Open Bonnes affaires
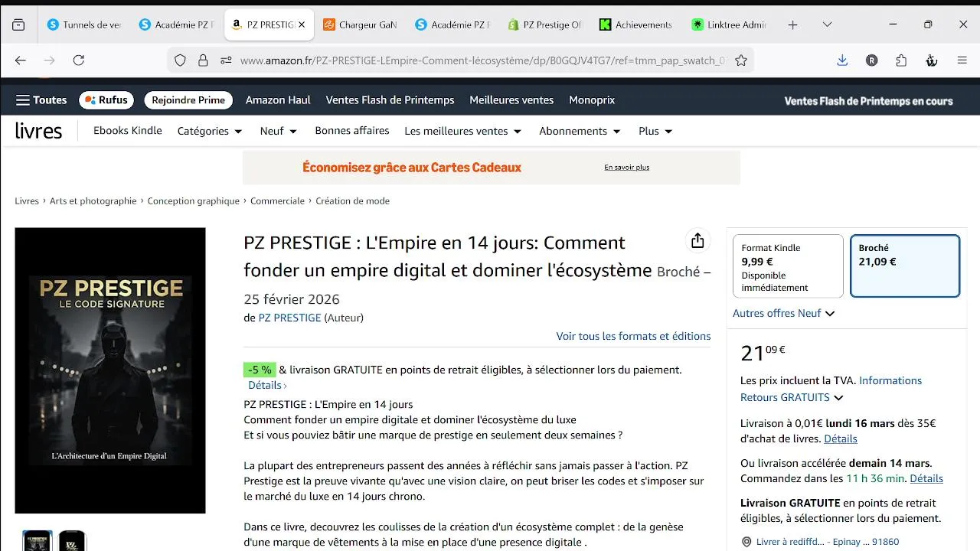The image size is (980, 551). point(352,131)
